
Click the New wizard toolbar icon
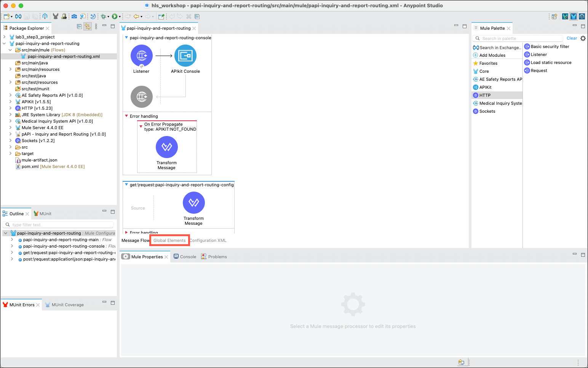pos(6,16)
